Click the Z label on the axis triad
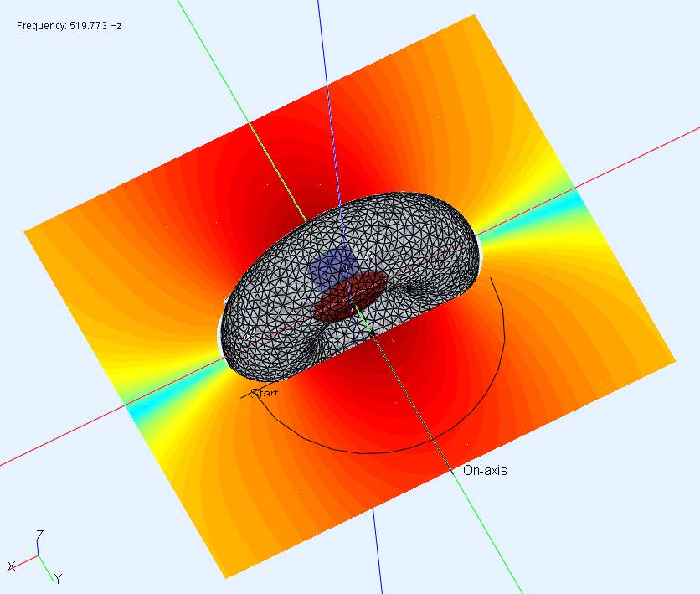The image size is (700, 594). tap(40, 535)
